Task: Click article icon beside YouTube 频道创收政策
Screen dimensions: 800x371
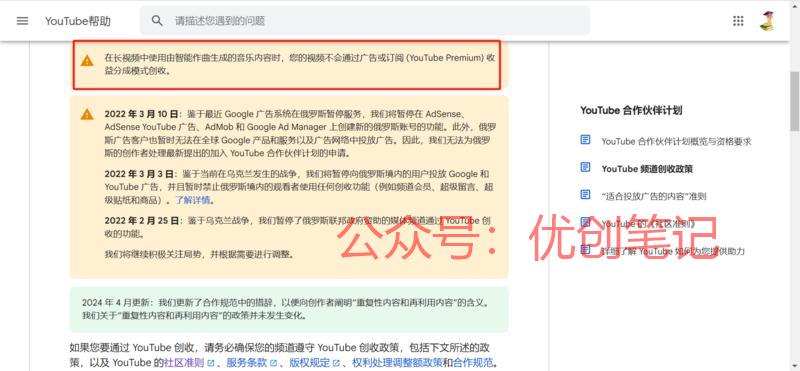Action: click(x=586, y=167)
